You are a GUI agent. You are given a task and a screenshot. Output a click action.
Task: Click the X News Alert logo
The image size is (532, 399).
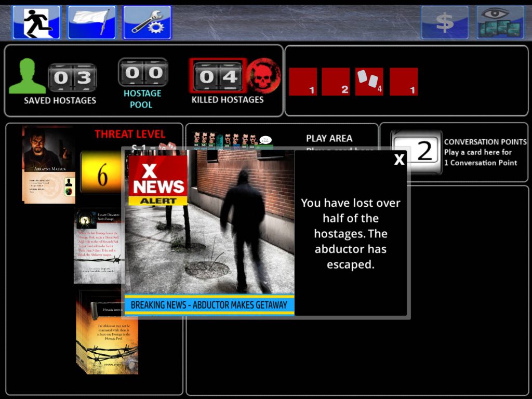[x=158, y=180]
